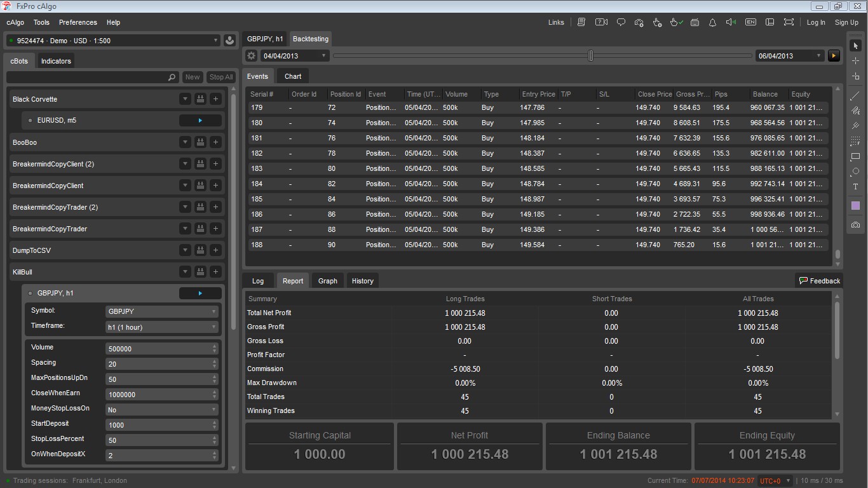868x488 pixels.
Task: Open the news scroll icon in top toolbar
Action: pos(581,22)
